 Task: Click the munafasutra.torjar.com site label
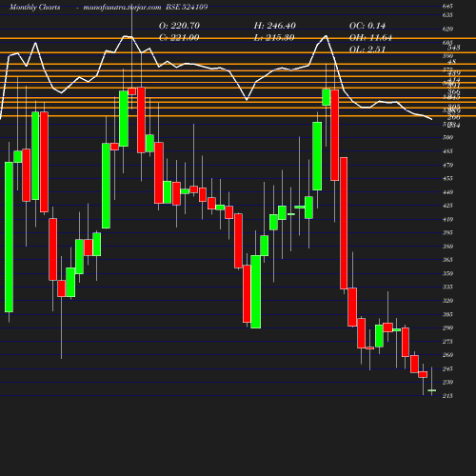(122, 7)
